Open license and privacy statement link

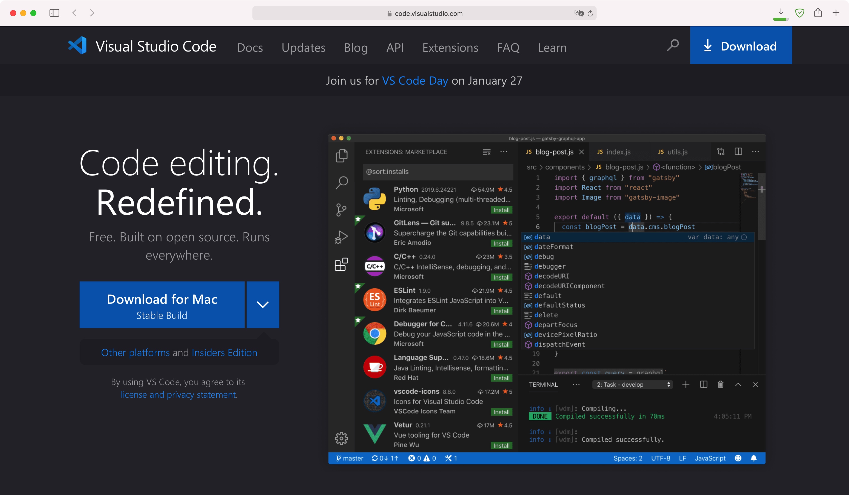pos(178,395)
